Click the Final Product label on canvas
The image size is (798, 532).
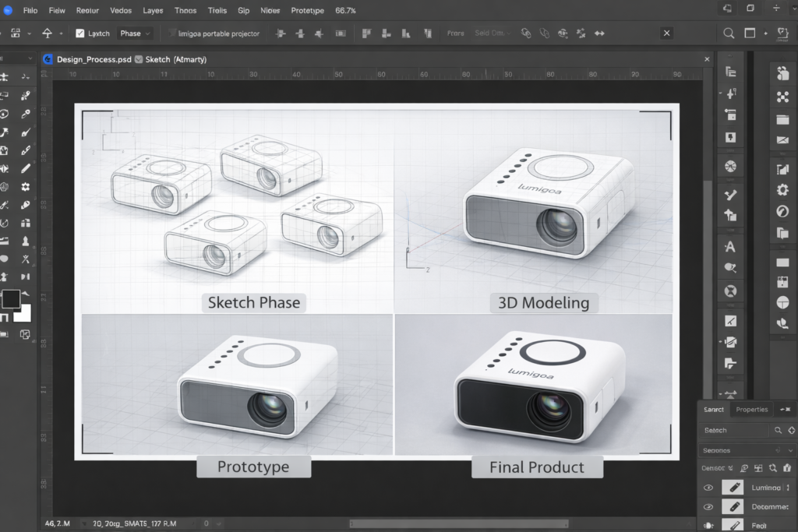(x=536, y=467)
